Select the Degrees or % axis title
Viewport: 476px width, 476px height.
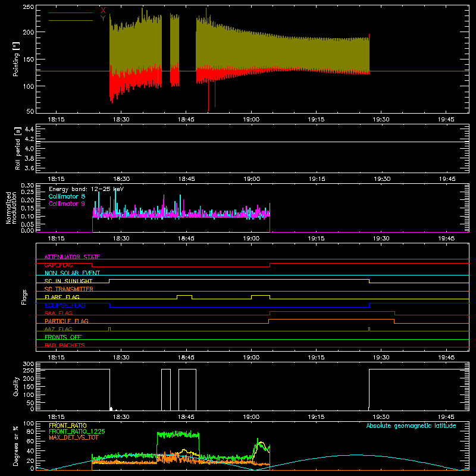click(x=16, y=446)
